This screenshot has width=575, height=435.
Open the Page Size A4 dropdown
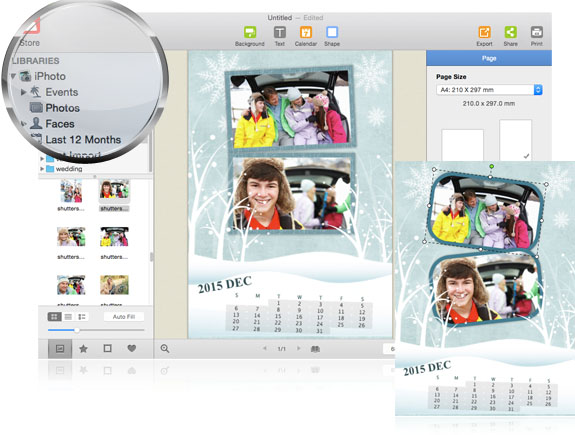489,90
